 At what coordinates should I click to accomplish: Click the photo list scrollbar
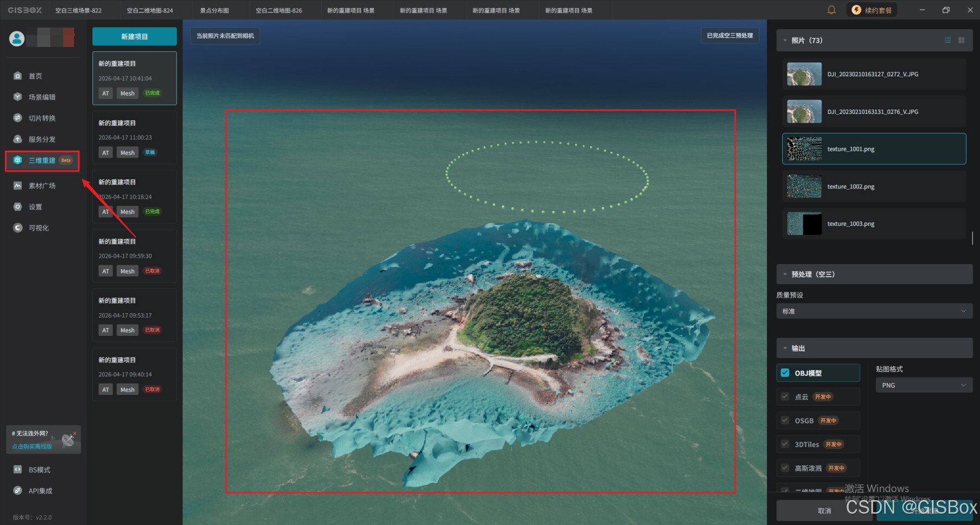click(972, 238)
